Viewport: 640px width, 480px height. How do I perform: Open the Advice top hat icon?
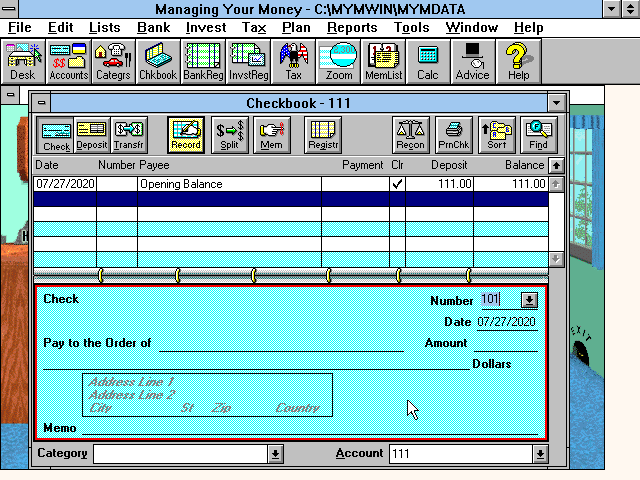point(473,62)
